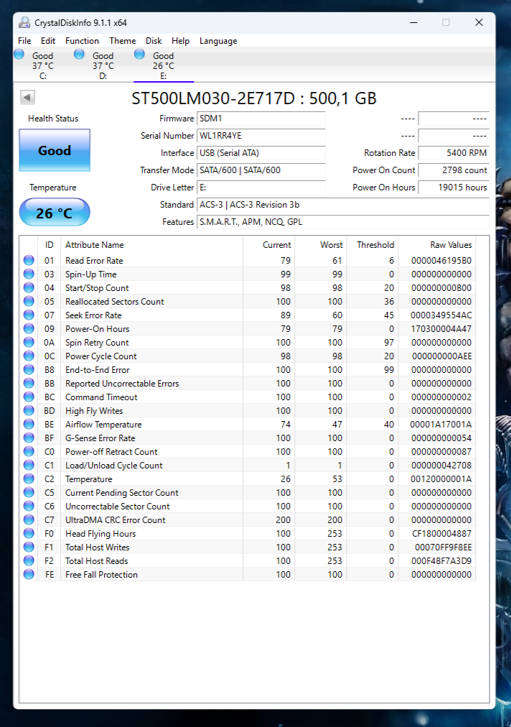
Task: Open the Language menu
Action: click(218, 41)
